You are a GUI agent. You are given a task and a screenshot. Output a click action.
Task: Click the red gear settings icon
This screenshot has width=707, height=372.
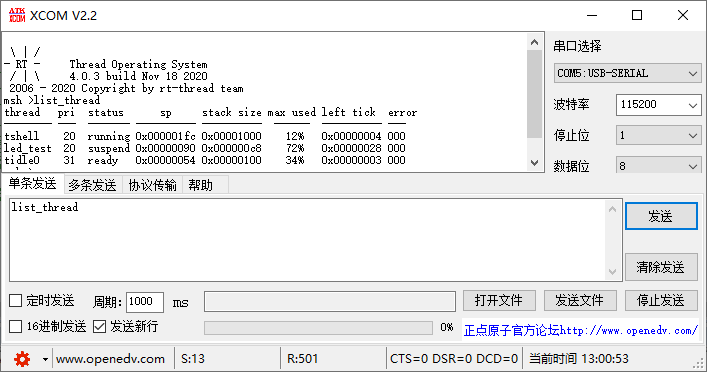(x=22, y=359)
